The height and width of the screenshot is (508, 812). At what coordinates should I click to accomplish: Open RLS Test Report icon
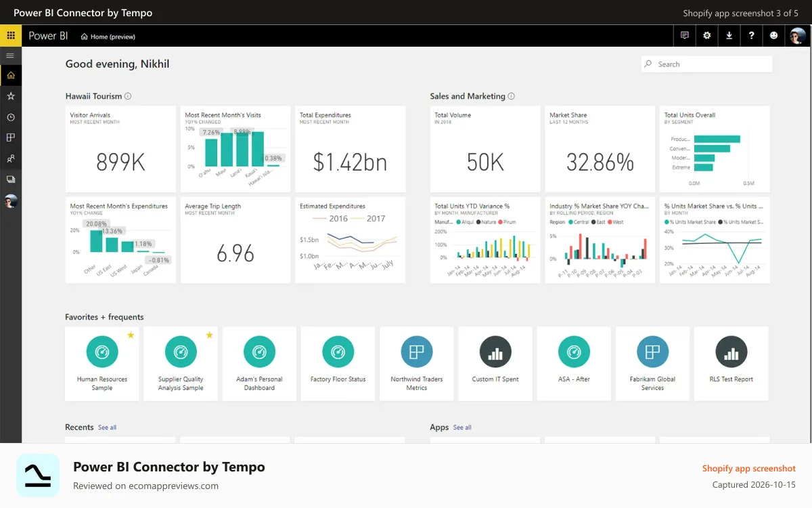tap(731, 352)
